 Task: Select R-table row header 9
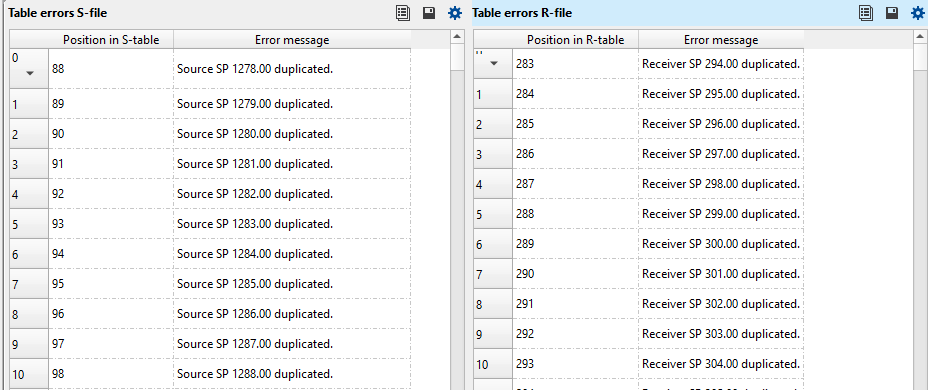pyautogui.click(x=494, y=334)
